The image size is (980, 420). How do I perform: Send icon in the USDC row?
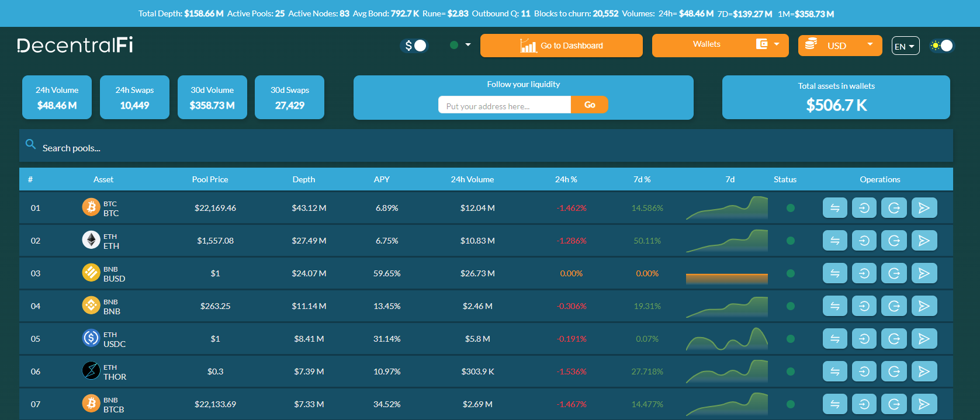point(924,339)
